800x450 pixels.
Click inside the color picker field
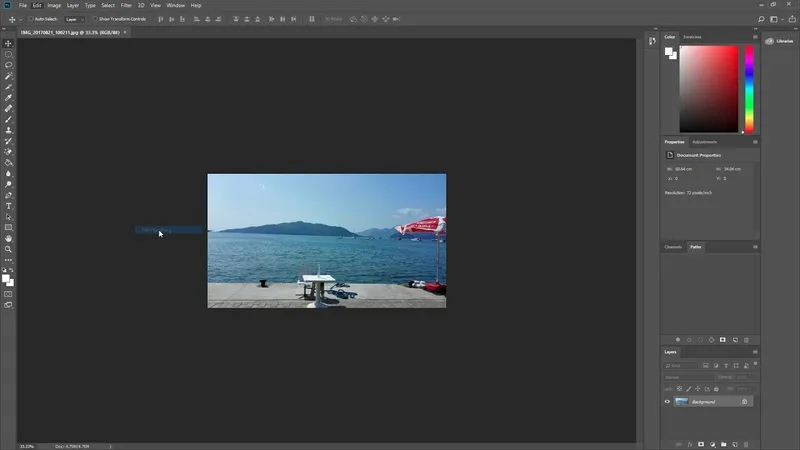[708, 89]
